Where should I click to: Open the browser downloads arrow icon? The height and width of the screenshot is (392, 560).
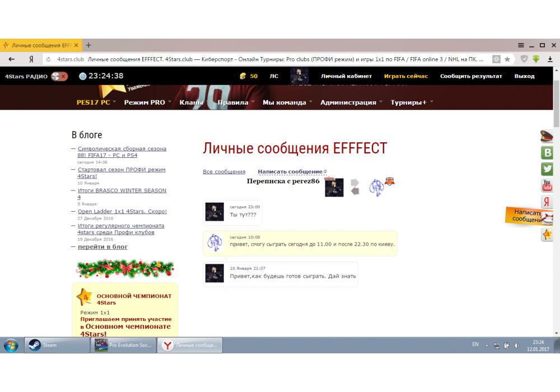tap(536, 59)
